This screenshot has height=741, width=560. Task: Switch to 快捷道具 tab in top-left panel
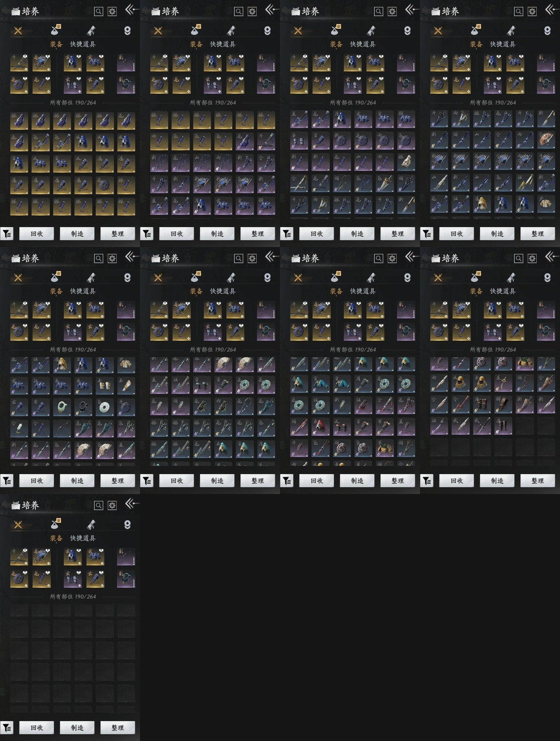83,44
